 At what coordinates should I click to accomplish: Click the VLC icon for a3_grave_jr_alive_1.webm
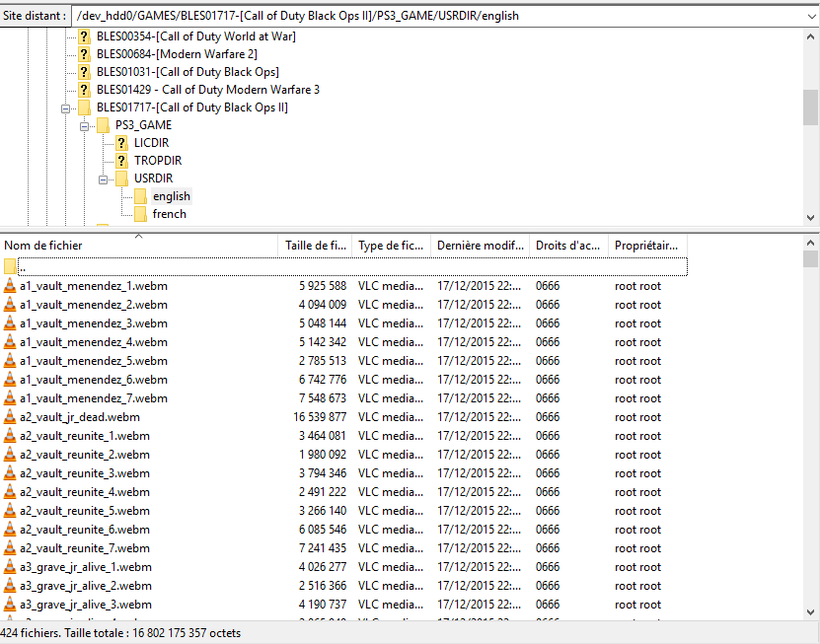click(10, 567)
